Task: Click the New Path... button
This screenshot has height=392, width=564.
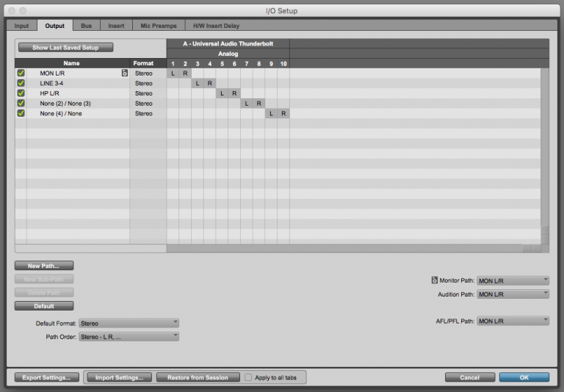Action: coord(44,266)
